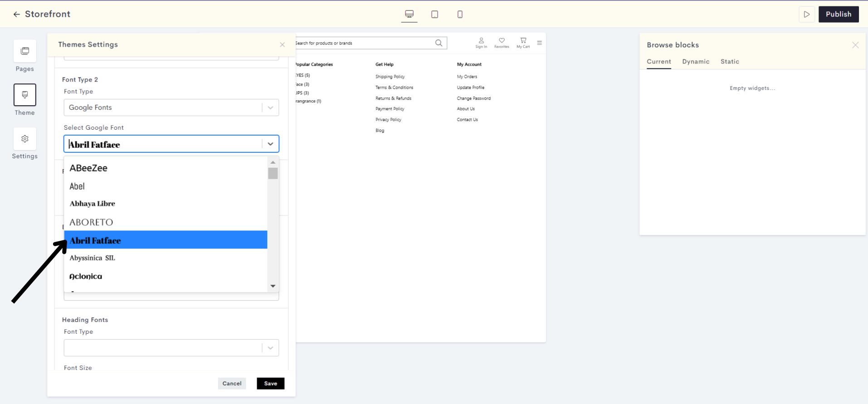Open Shipping Policy link
Image resolution: width=868 pixels, height=404 pixels.
[390, 77]
